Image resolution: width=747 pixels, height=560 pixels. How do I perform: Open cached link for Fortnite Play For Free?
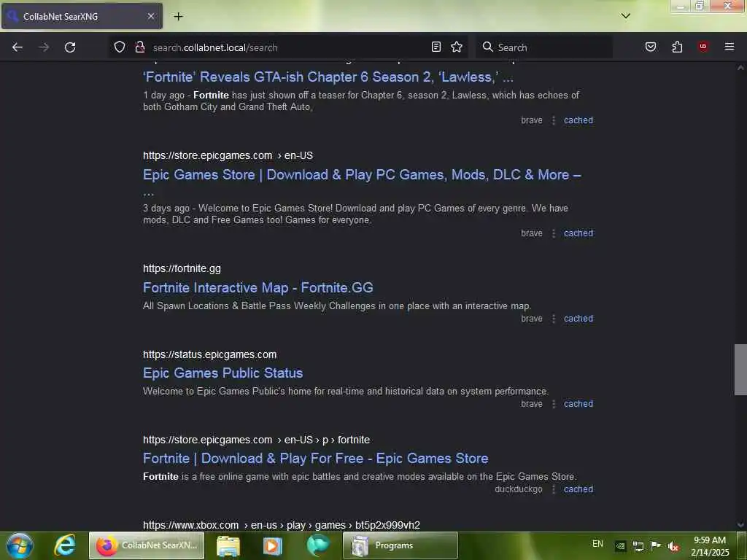click(578, 489)
